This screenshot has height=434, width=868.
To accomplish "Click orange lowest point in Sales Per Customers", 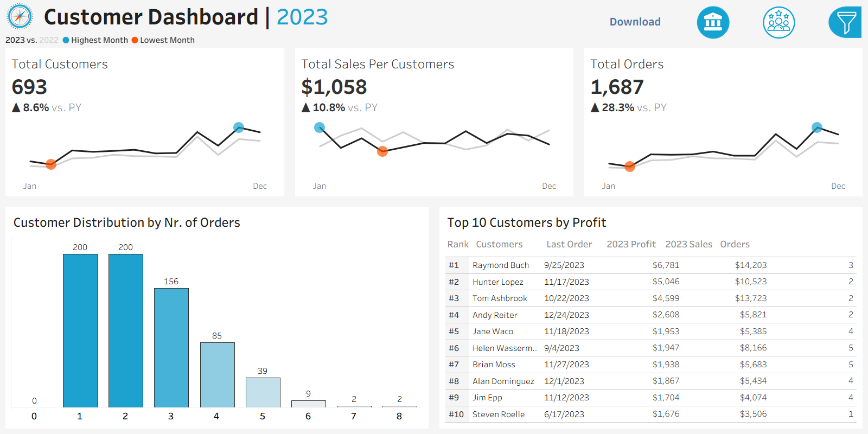I will tap(382, 151).
